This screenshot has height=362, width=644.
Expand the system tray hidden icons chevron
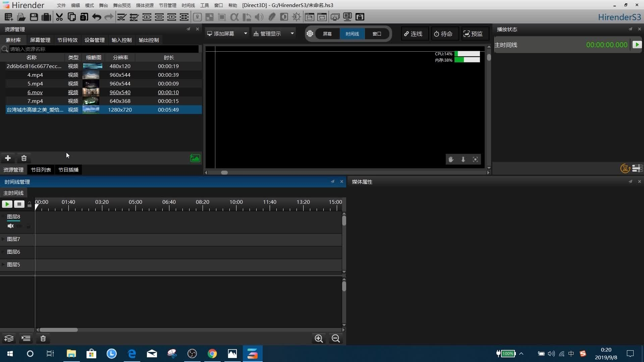[x=521, y=354]
